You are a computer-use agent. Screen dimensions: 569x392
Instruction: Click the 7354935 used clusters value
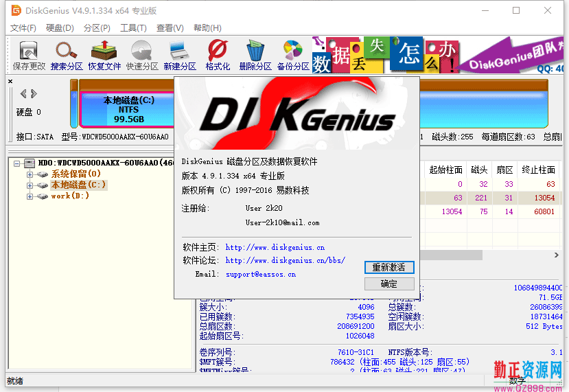pos(360,316)
